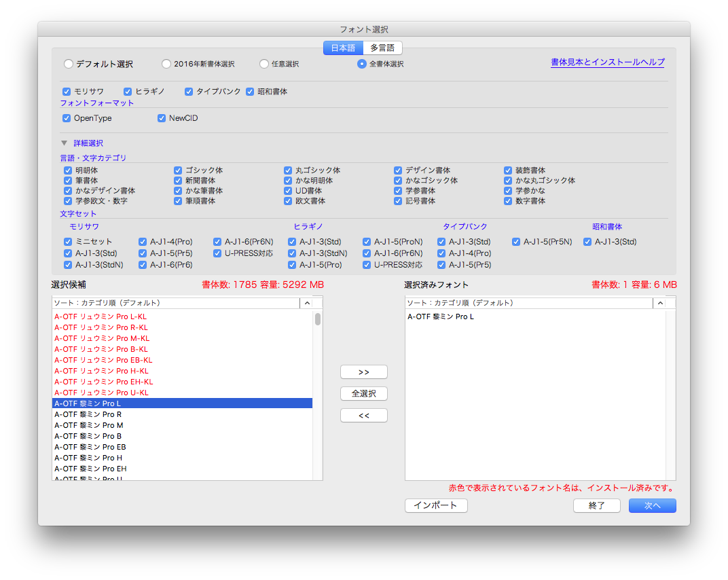Image resolution: width=728 pixels, height=580 pixels.
Task: Toggle the モリサワ maker checkbox
Action: coord(67,92)
